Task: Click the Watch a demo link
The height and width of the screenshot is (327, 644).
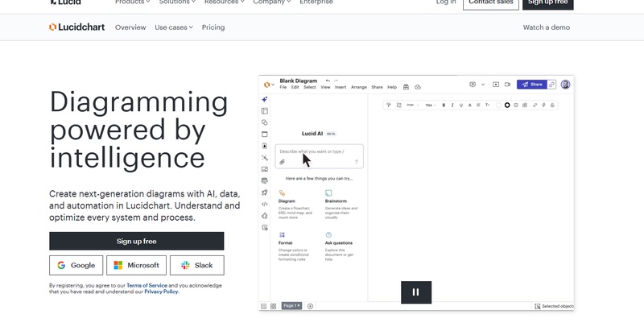Action: (x=546, y=27)
